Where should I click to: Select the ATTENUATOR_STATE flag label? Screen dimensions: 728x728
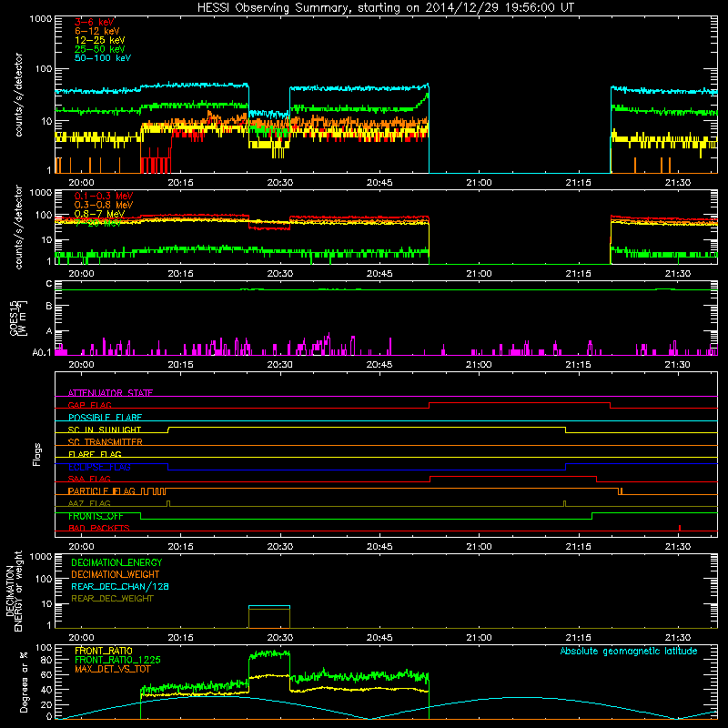click(x=110, y=393)
